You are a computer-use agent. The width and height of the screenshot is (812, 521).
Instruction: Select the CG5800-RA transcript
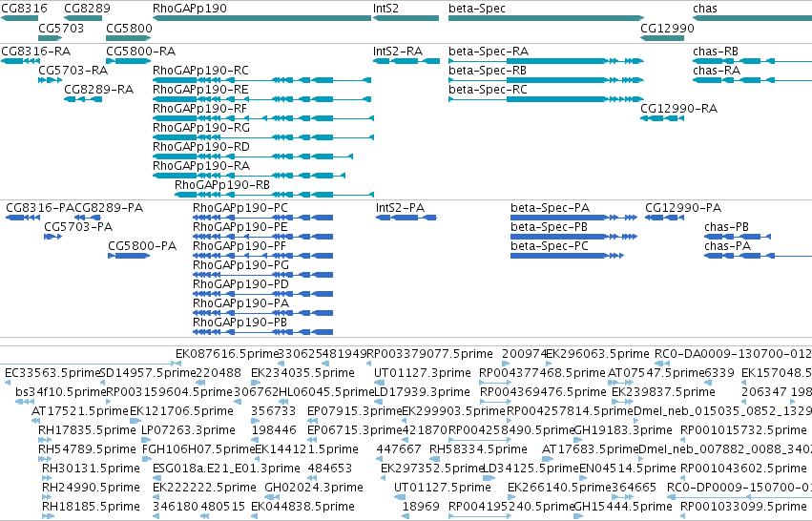point(129,61)
